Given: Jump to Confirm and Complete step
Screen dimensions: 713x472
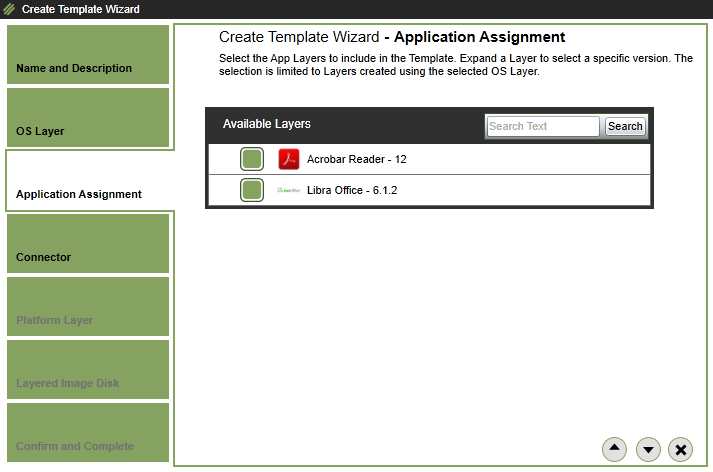Looking at the screenshot, I should coord(88,433).
